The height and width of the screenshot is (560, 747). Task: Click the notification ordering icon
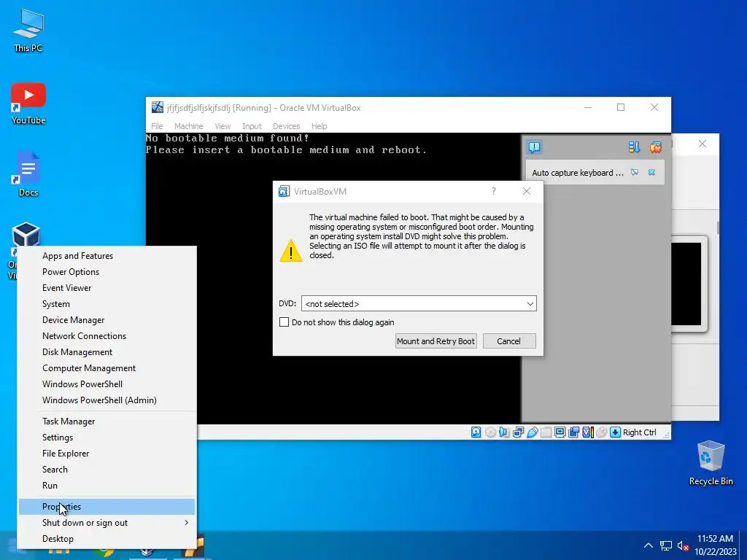(634, 147)
